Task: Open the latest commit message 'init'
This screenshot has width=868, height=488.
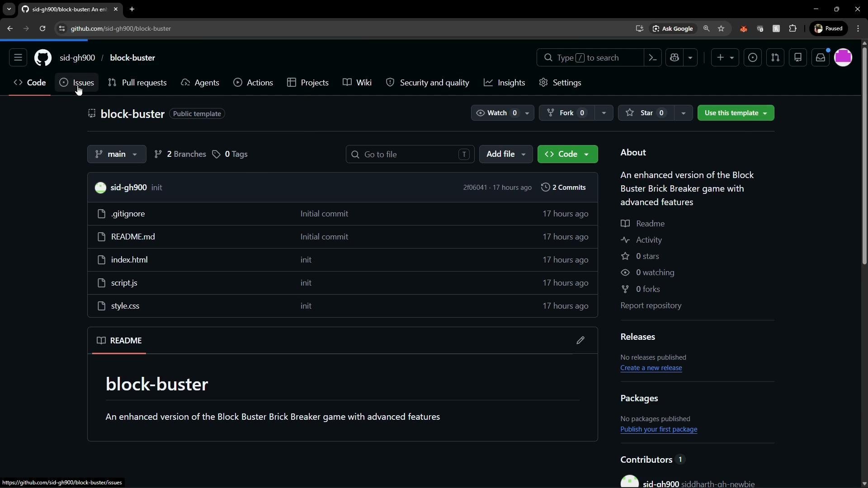Action: pyautogui.click(x=156, y=188)
